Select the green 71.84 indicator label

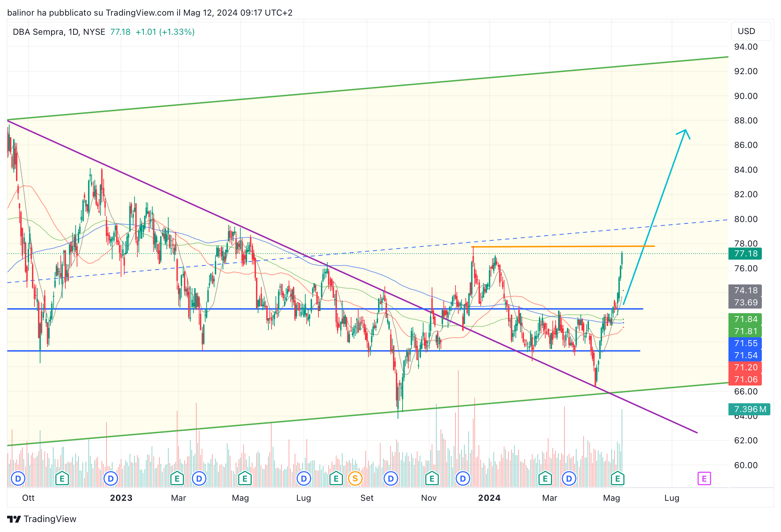745,319
